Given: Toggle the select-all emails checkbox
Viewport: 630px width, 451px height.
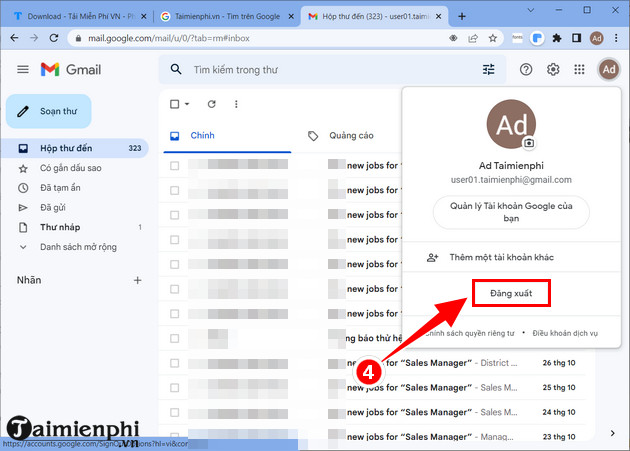Looking at the screenshot, I should (x=174, y=104).
